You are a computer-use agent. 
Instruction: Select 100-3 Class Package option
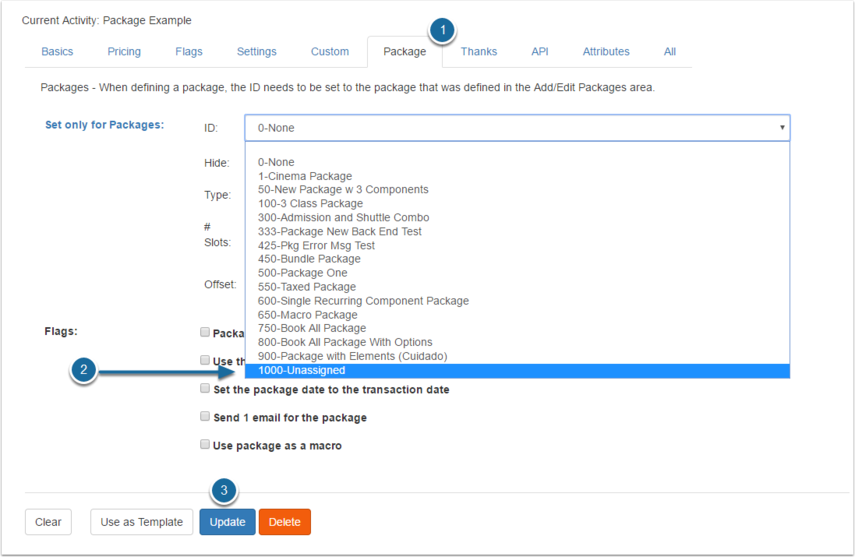517,203
